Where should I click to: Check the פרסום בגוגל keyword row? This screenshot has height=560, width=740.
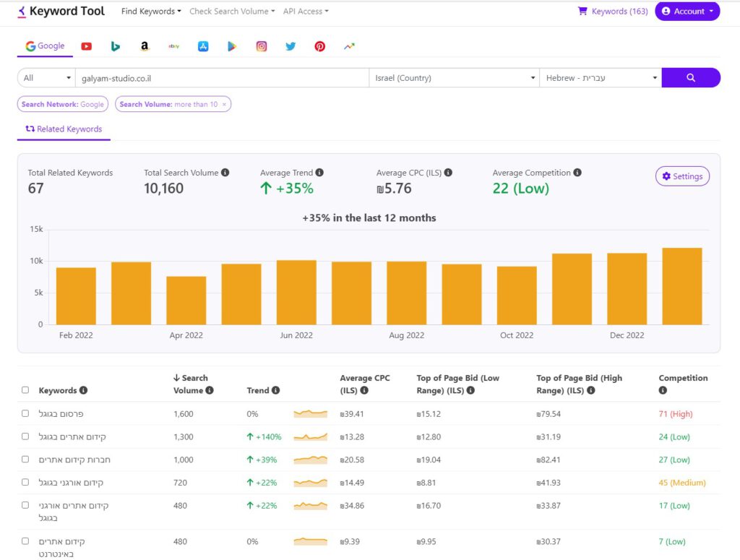point(25,413)
